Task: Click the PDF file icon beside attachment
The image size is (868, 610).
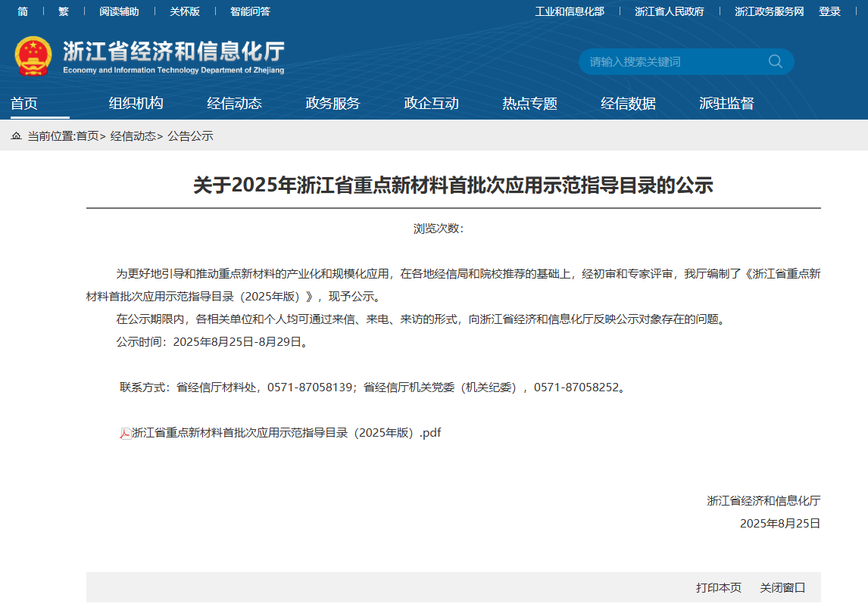Action: 126,433
